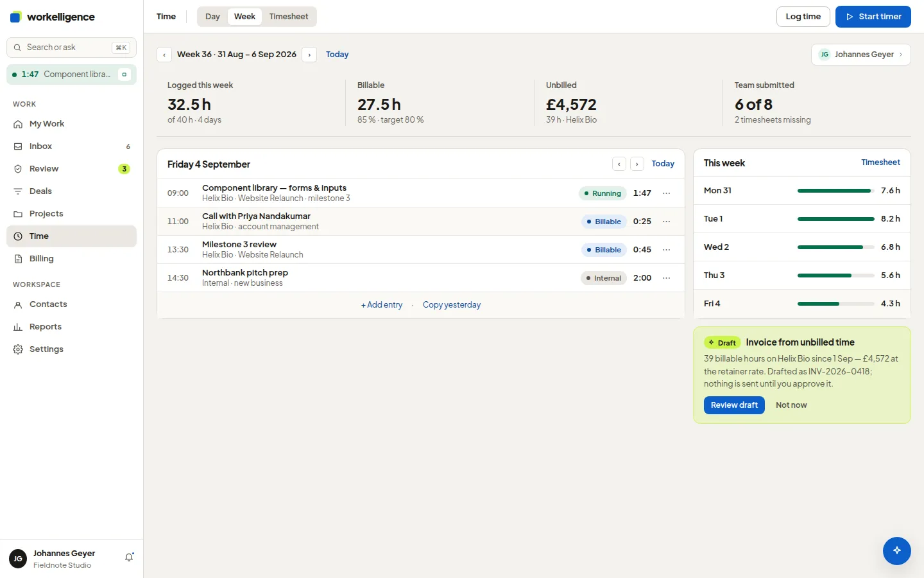Screen dimensions: 924x578
Task: Open more options for Northbank pitch prep
Action: [667, 278]
